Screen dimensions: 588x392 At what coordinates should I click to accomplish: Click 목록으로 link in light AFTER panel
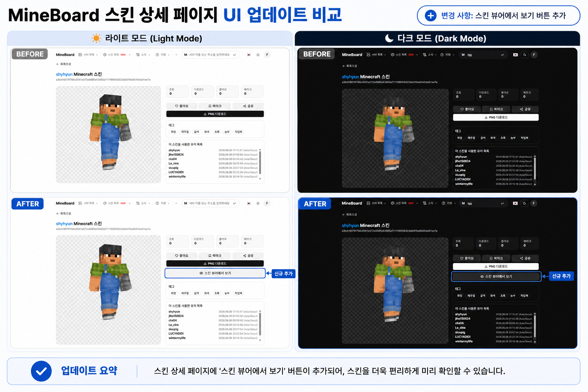click(64, 214)
